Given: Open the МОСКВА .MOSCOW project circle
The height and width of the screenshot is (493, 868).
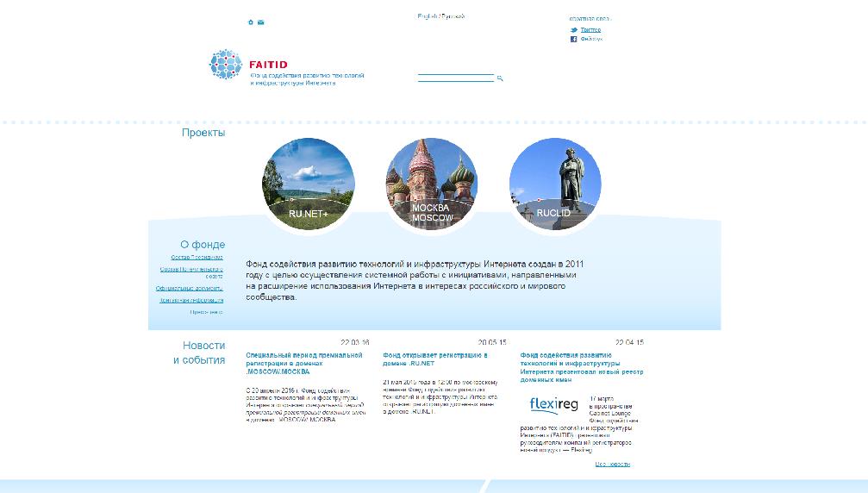Looking at the screenshot, I should tap(431, 184).
